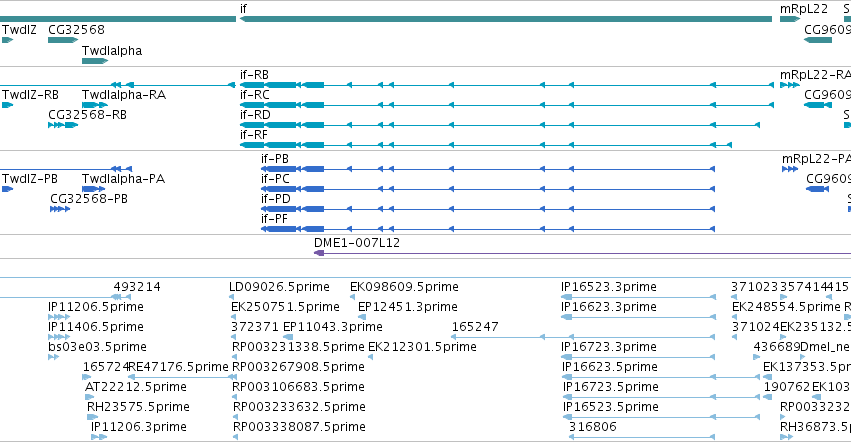This screenshot has width=851, height=442.
Task: Select the DME1-007L12 clone feature
Action: 582,253
